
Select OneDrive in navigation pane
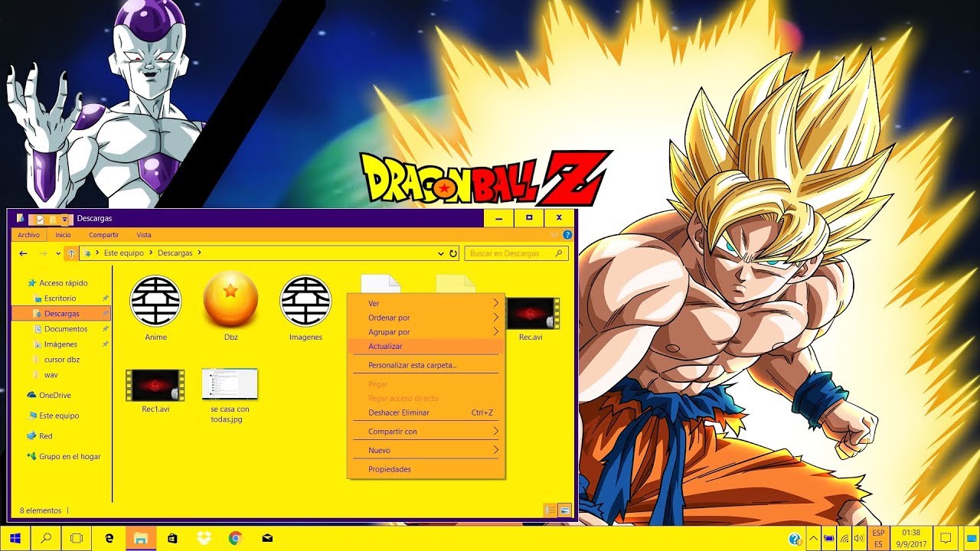[x=54, y=396]
